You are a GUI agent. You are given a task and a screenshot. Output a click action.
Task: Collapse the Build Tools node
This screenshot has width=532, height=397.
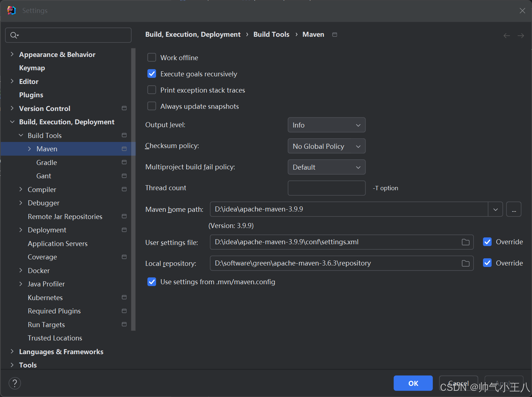[x=21, y=135]
